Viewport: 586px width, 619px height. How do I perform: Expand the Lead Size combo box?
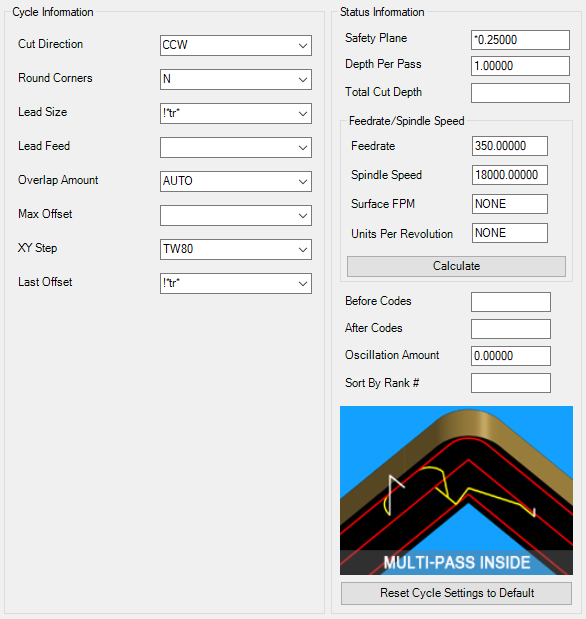(x=236, y=113)
